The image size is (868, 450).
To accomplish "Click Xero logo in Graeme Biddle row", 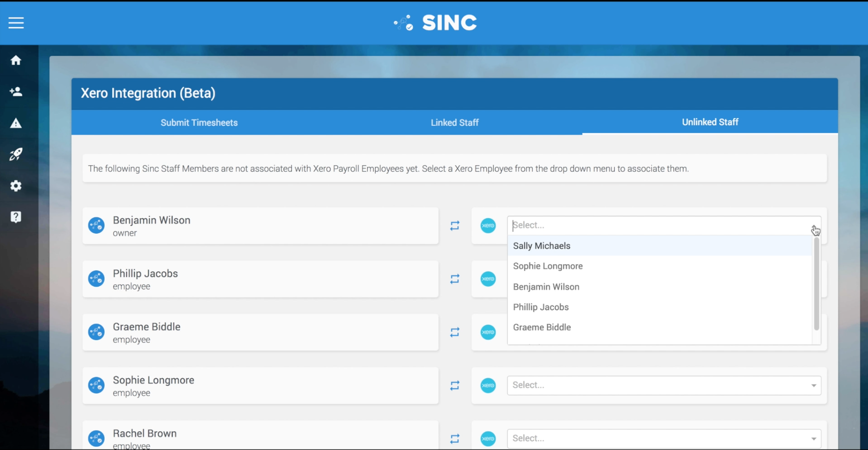I will coord(488,332).
